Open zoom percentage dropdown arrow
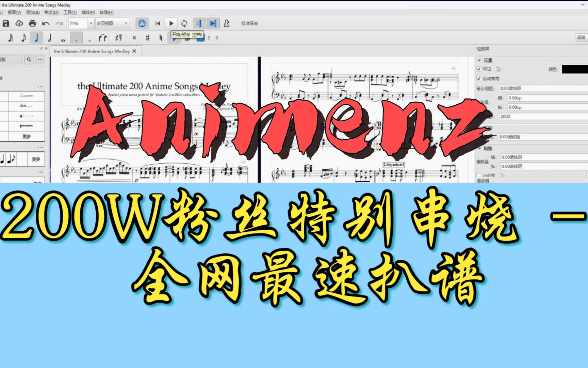This screenshot has height=368, width=588. click(91, 24)
